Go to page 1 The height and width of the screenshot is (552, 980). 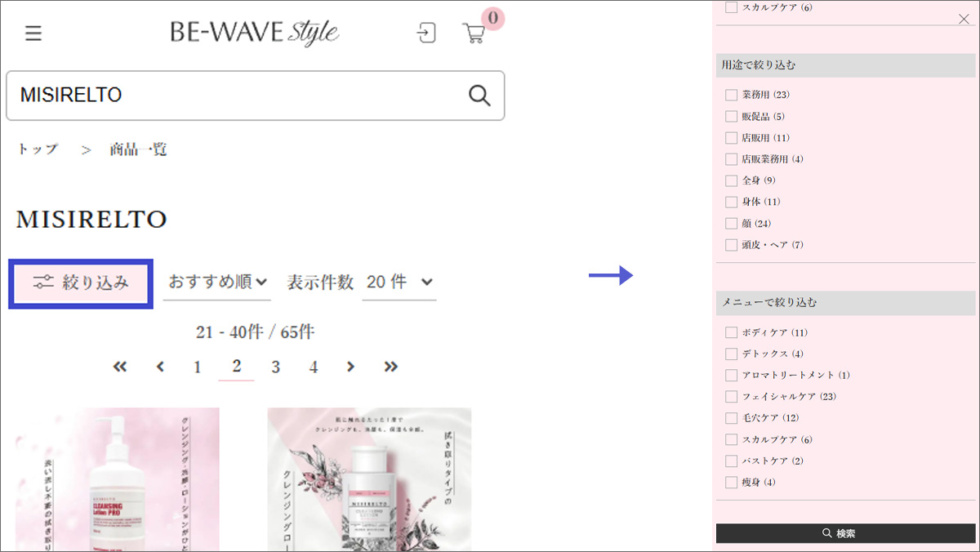point(197,367)
